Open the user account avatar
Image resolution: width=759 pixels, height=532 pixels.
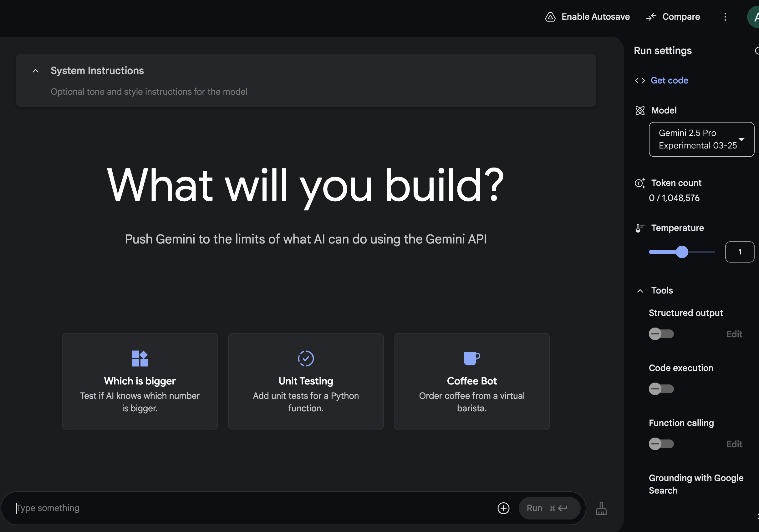pyautogui.click(x=753, y=17)
